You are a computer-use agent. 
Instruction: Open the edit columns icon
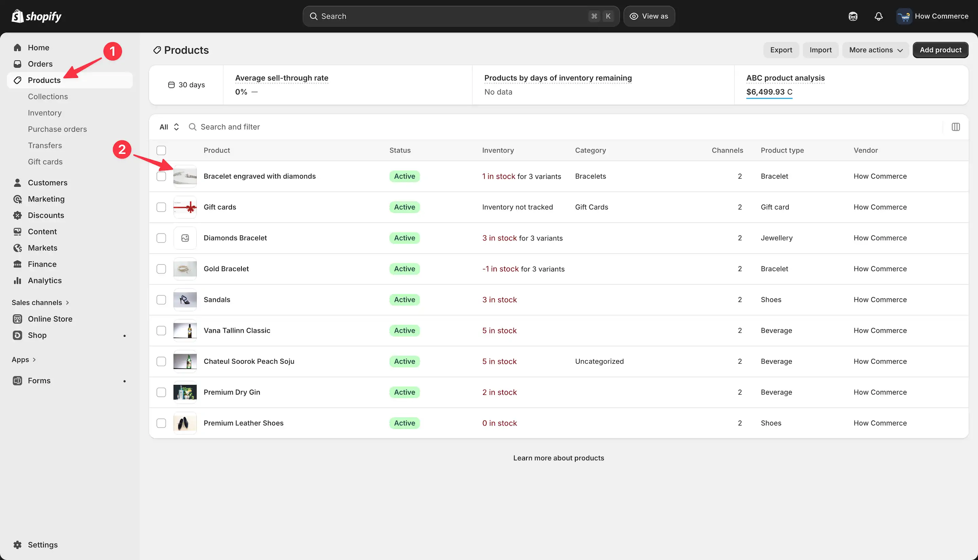(x=955, y=127)
